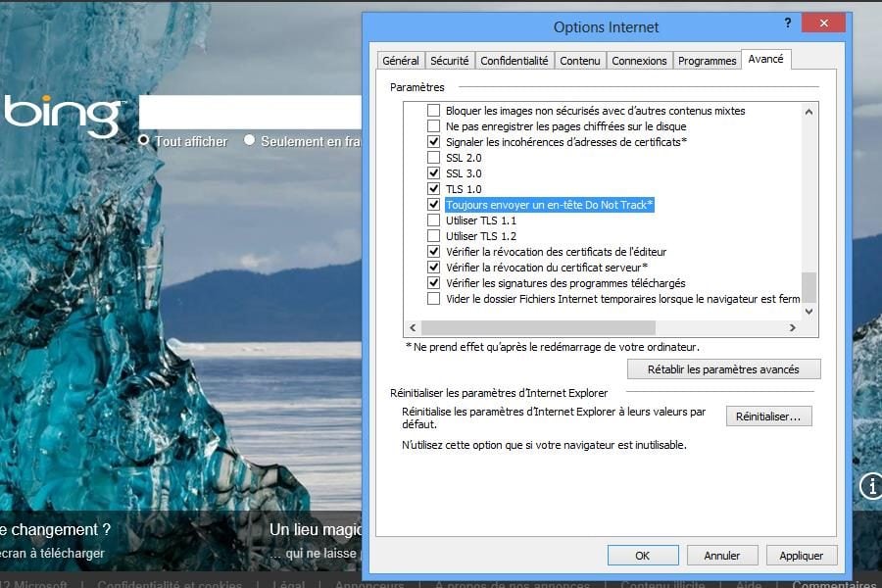Click the help question mark icon

click(x=788, y=24)
